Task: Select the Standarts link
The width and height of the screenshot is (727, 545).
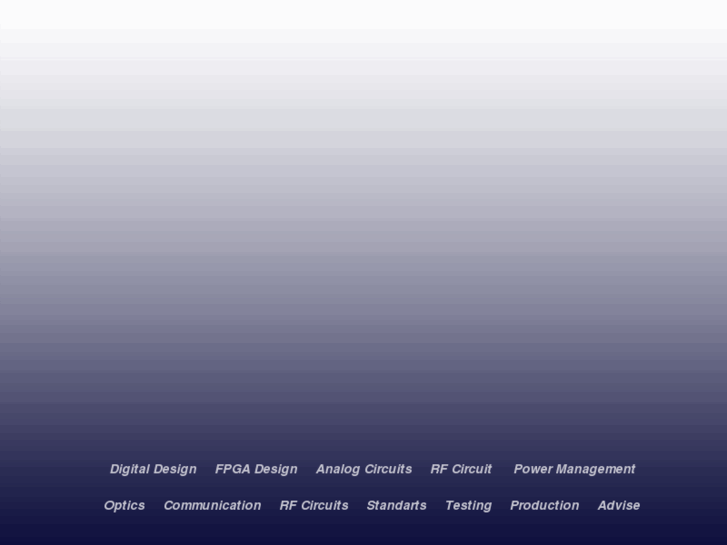Action: coord(396,505)
